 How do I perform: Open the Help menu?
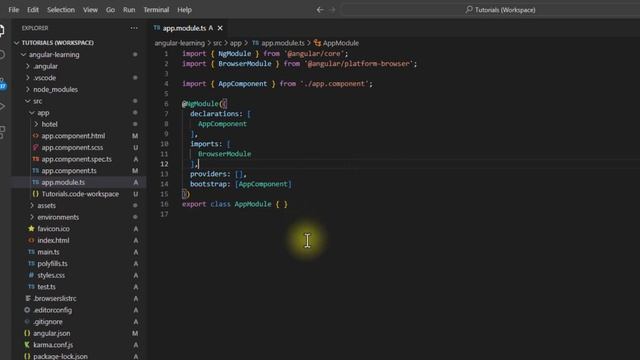pyautogui.click(x=184, y=10)
